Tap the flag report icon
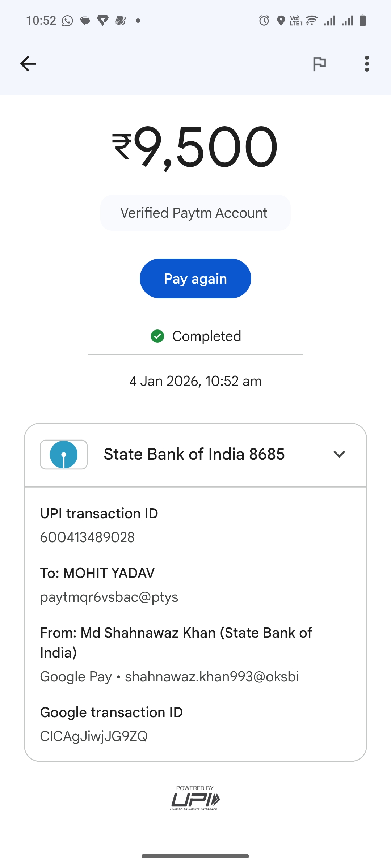The height and width of the screenshot is (868, 391). point(319,64)
